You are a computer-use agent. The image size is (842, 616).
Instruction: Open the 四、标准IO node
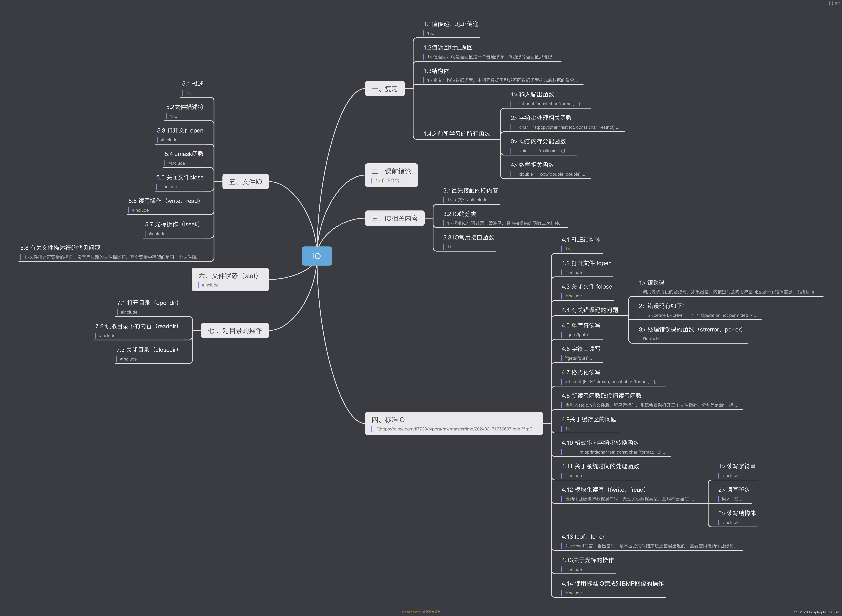[388, 419]
